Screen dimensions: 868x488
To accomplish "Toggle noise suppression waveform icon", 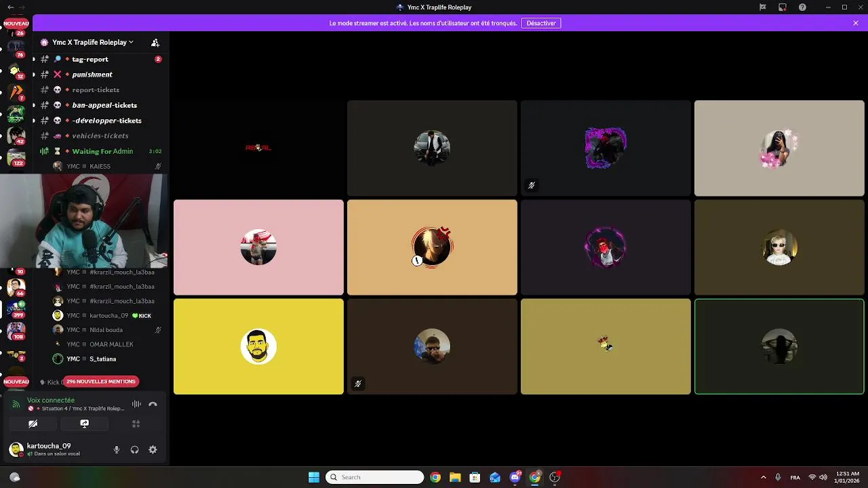I will coord(136,404).
